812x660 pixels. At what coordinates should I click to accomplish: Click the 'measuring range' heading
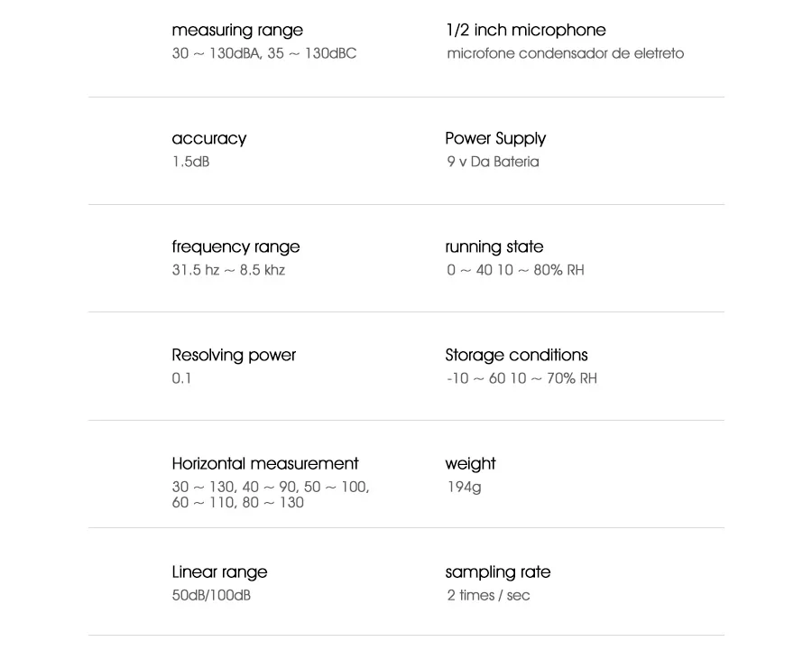coord(237,31)
